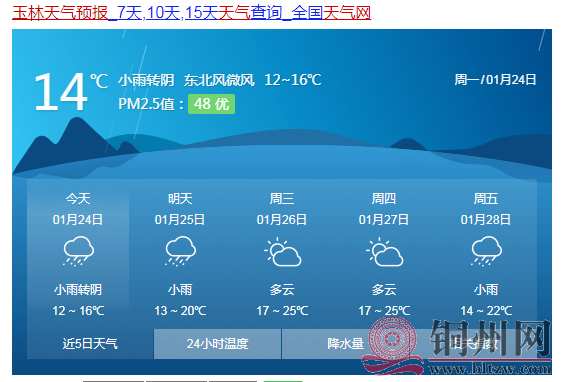Click the 01月26日 date

[x=282, y=219]
